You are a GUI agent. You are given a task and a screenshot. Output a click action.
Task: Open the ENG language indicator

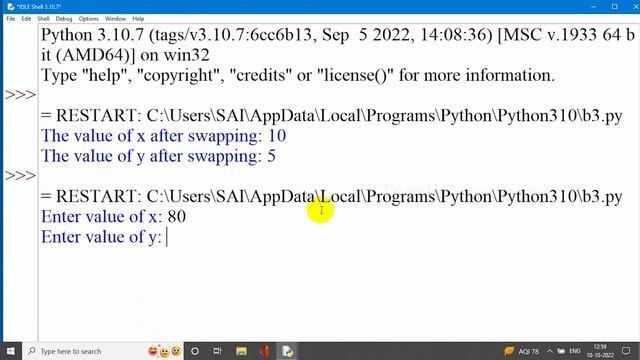[x=575, y=351]
